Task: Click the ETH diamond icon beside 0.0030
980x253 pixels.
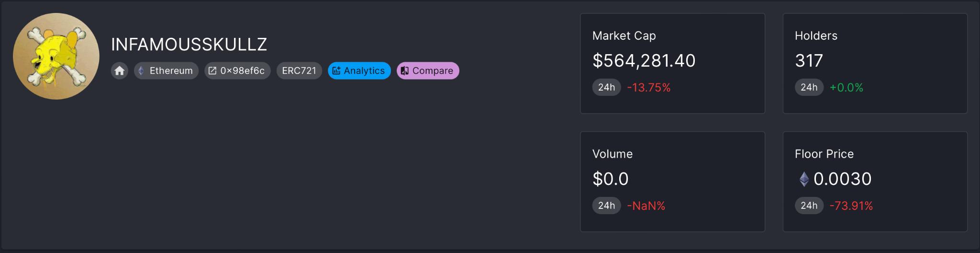Action: coord(804,179)
